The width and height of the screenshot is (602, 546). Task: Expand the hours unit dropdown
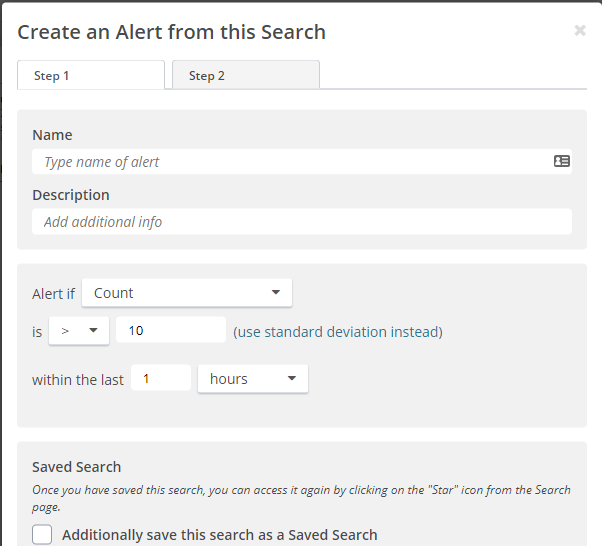[253, 379]
